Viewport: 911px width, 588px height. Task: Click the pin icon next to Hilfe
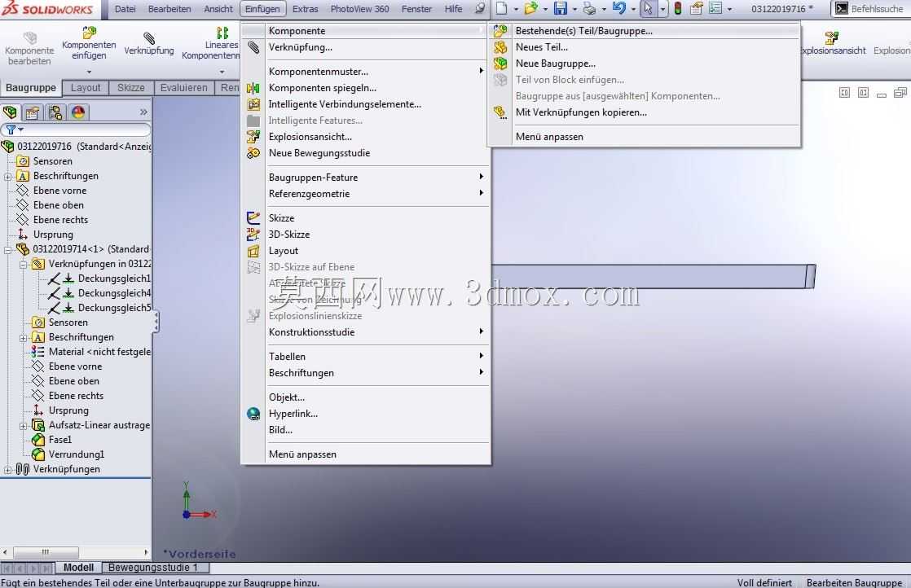click(x=480, y=9)
